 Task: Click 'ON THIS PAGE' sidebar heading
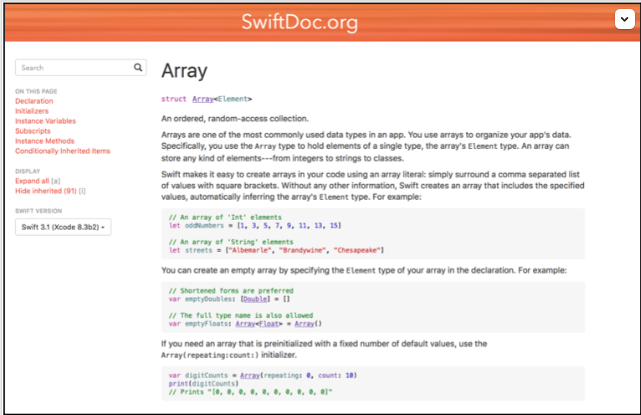[36, 91]
